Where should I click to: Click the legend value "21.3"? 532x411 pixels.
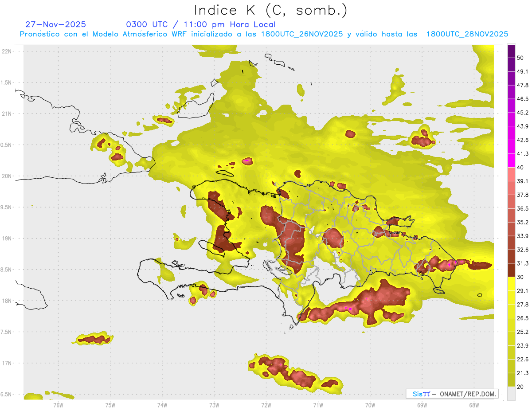coord(522,373)
